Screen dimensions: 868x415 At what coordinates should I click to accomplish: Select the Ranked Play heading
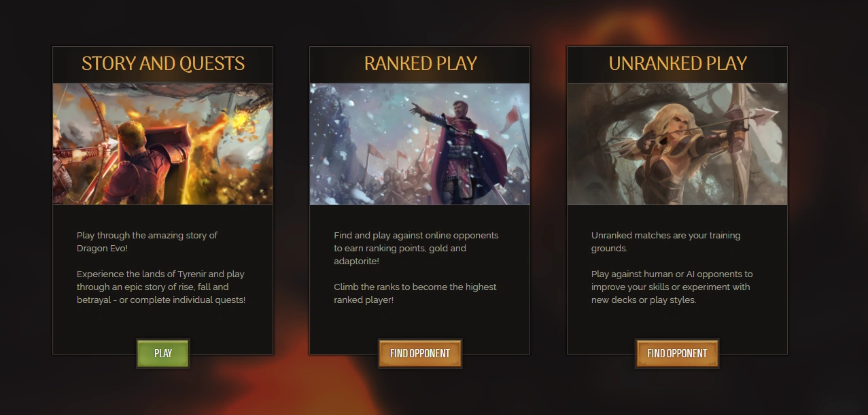click(420, 64)
